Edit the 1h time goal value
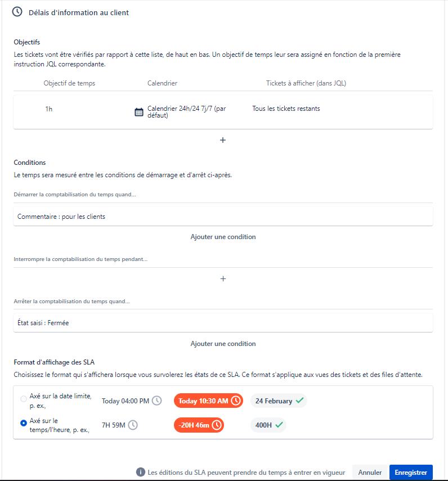This screenshot has height=481, width=448. pyautogui.click(x=49, y=109)
